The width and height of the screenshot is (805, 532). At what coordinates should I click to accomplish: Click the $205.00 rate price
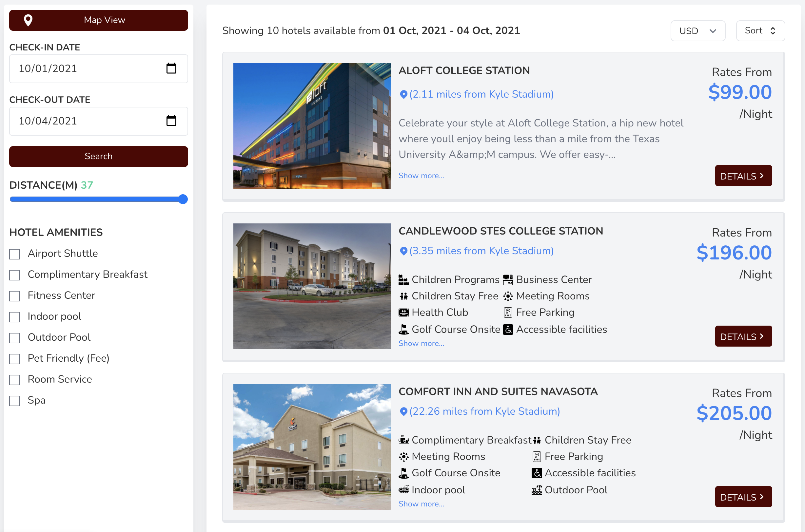click(734, 413)
